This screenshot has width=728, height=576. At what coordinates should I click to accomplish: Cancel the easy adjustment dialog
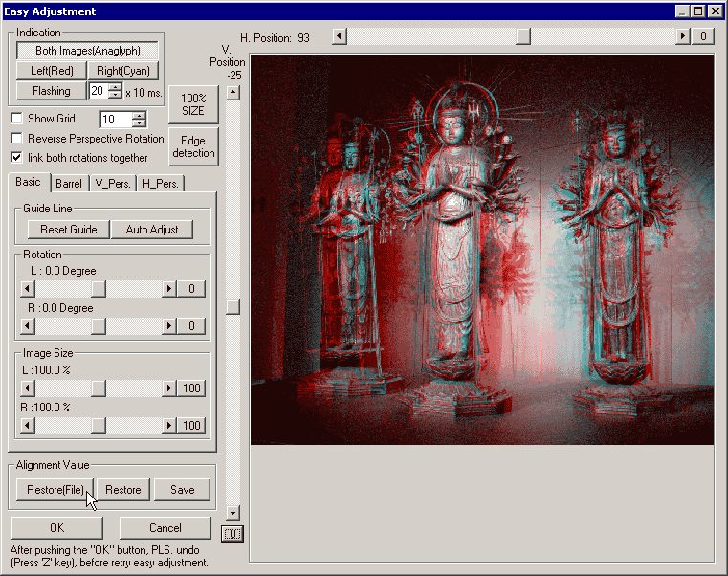click(165, 528)
